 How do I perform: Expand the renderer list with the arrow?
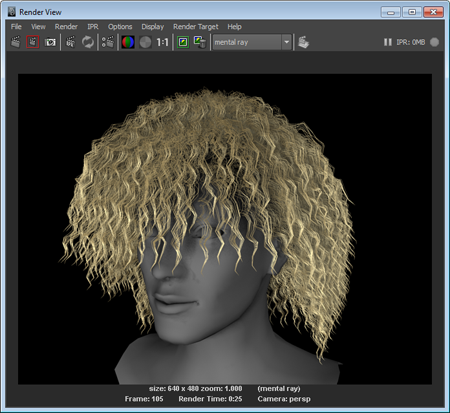(287, 42)
